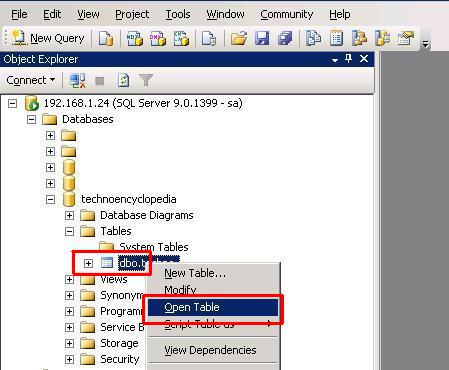449x370 pixels.
Task: Click the dbo table icon
Action: coord(107,263)
